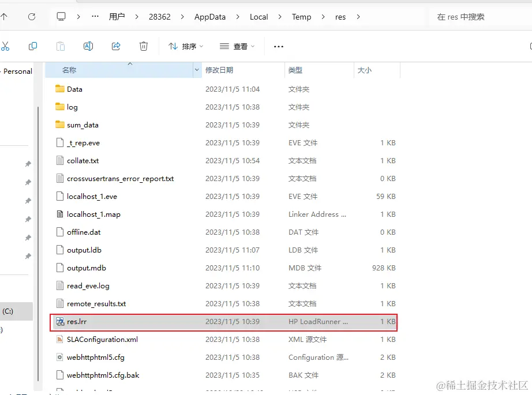Select the read_eve.log file icon

point(59,285)
